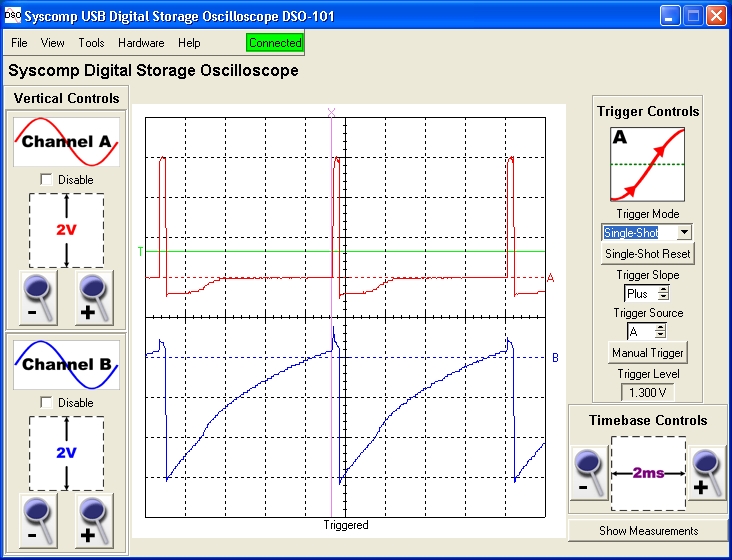
Task: Click the Manual Trigger button
Action: click(x=648, y=353)
